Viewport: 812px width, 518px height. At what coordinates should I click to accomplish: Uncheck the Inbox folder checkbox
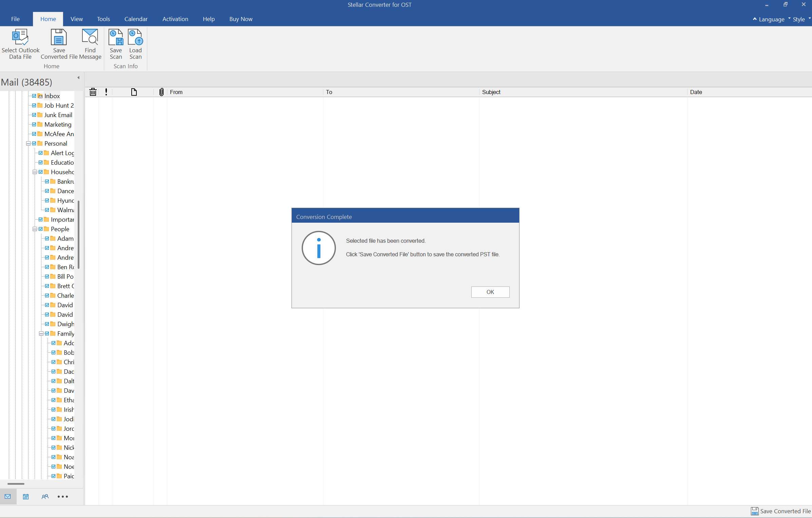[x=34, y=96]
